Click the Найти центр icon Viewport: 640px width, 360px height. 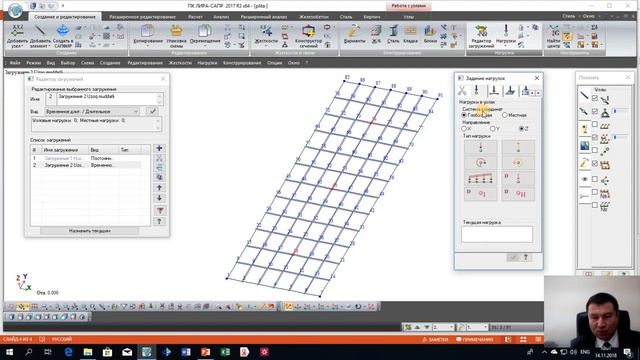tap(553, 36)
